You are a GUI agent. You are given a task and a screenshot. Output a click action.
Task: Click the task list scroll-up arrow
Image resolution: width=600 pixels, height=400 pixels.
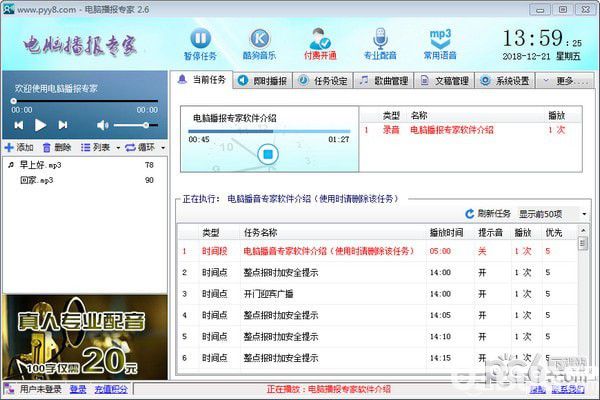click(583, 230)
